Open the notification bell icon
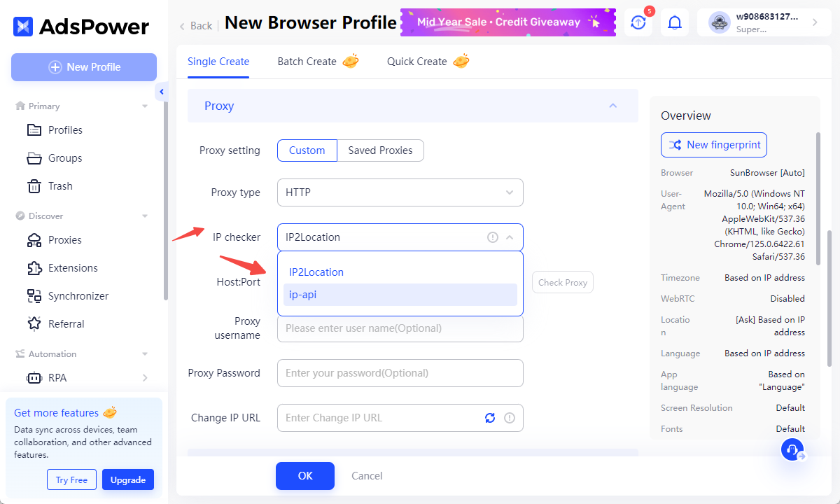840x504 pixels. 675,22
